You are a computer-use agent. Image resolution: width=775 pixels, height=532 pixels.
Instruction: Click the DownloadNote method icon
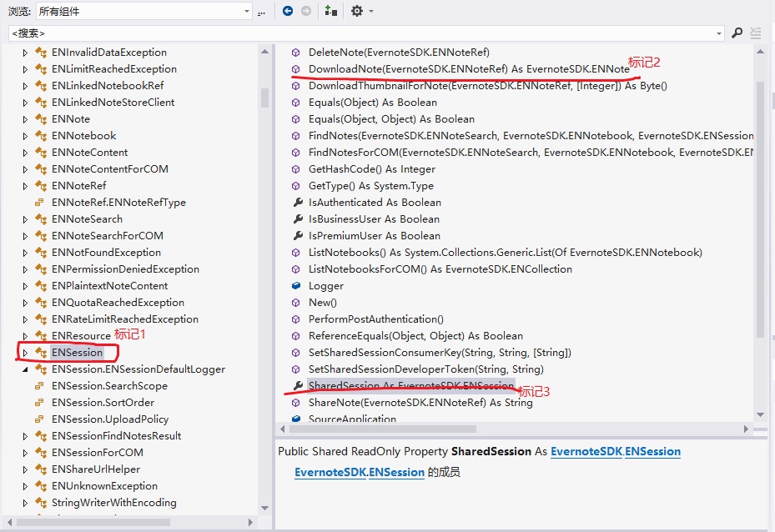click(x=295, y=69)
